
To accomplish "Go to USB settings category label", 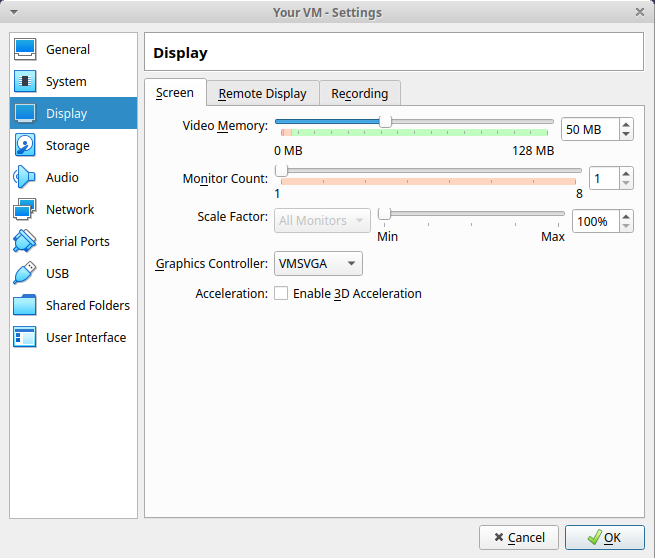I will pyautogui.click(x=57, y=274).
